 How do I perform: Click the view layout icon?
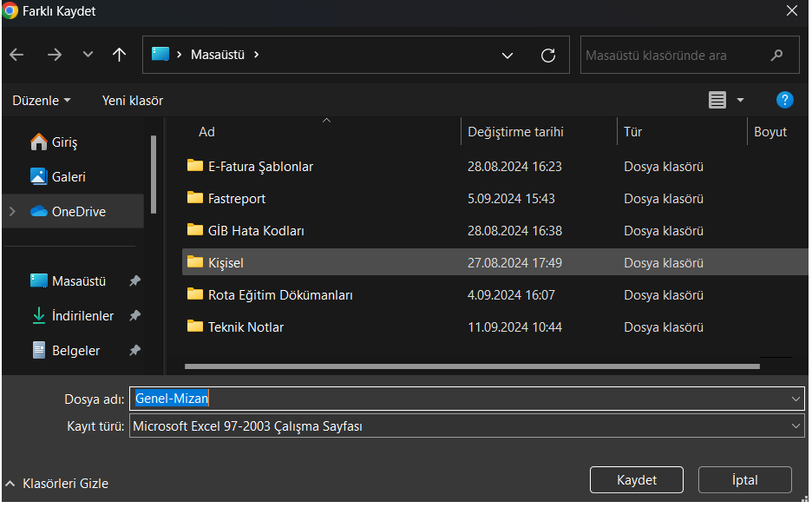(717, 101)
